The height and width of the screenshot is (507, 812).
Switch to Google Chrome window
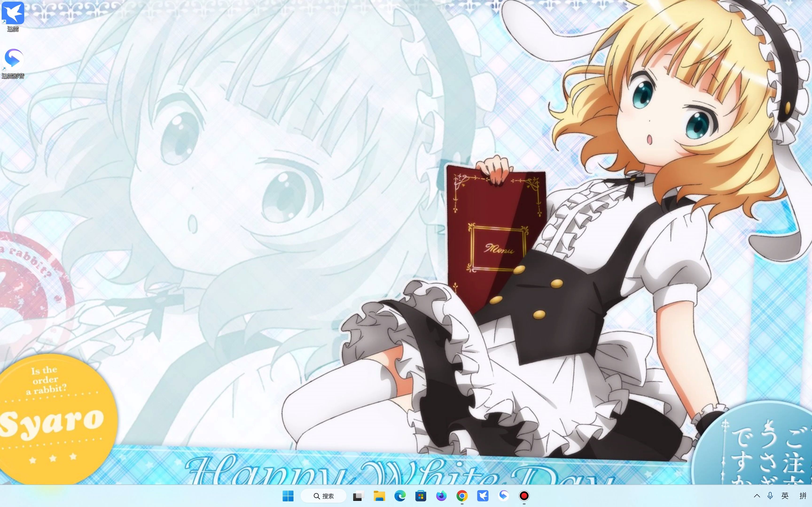click(x=462, y=496)
